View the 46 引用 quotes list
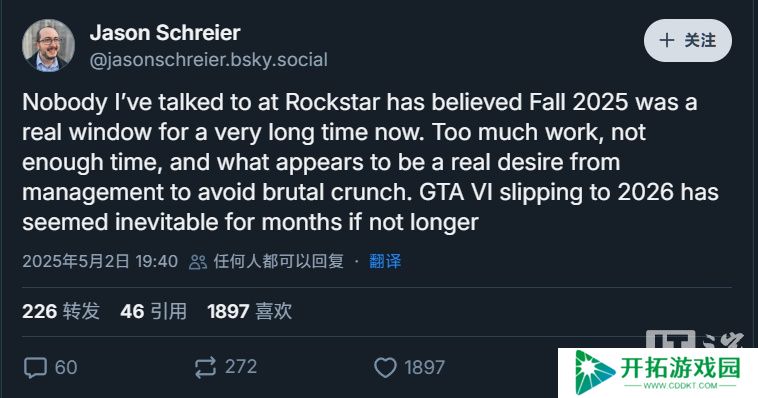The width and height of the screenshot is (758, 398). tap(153, 311)
